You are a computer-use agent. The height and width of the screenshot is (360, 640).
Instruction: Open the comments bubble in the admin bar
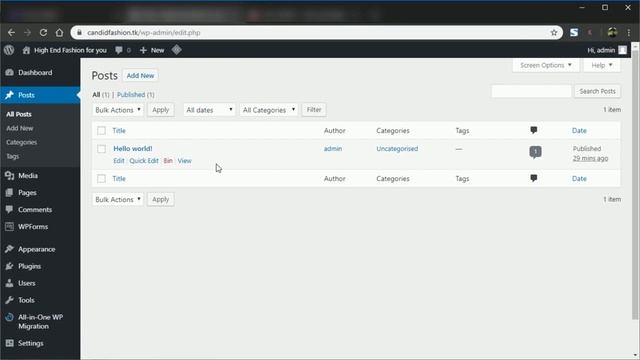tap(123, 50)
